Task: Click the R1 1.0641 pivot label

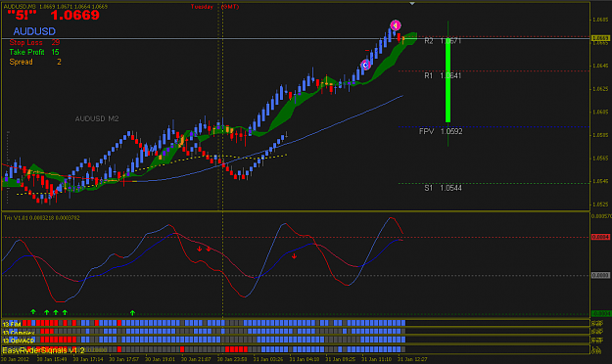Action: 443,75
